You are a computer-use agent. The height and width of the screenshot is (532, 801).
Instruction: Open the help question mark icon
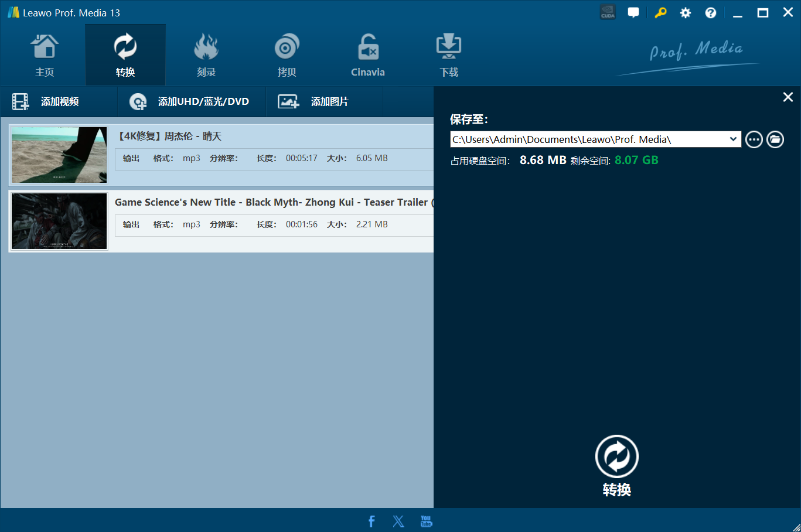pos(711,12)
